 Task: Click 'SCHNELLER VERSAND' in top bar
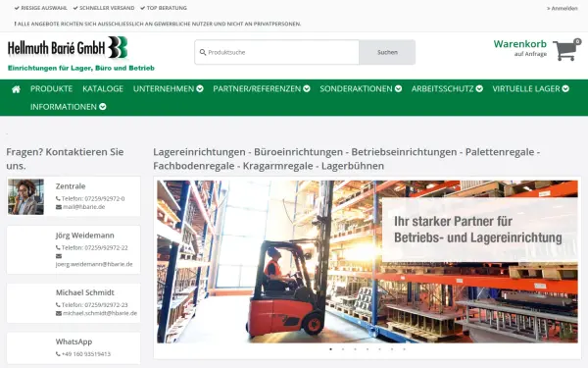pos(107,8)
